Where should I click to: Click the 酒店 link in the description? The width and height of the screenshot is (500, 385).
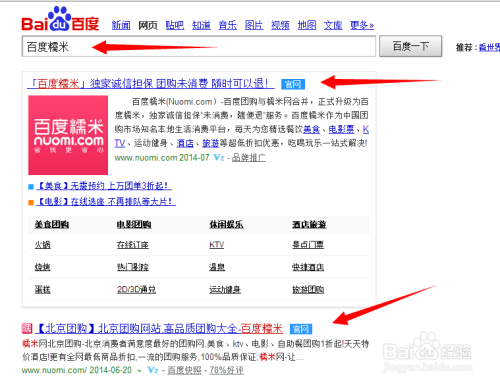[185, 143]
